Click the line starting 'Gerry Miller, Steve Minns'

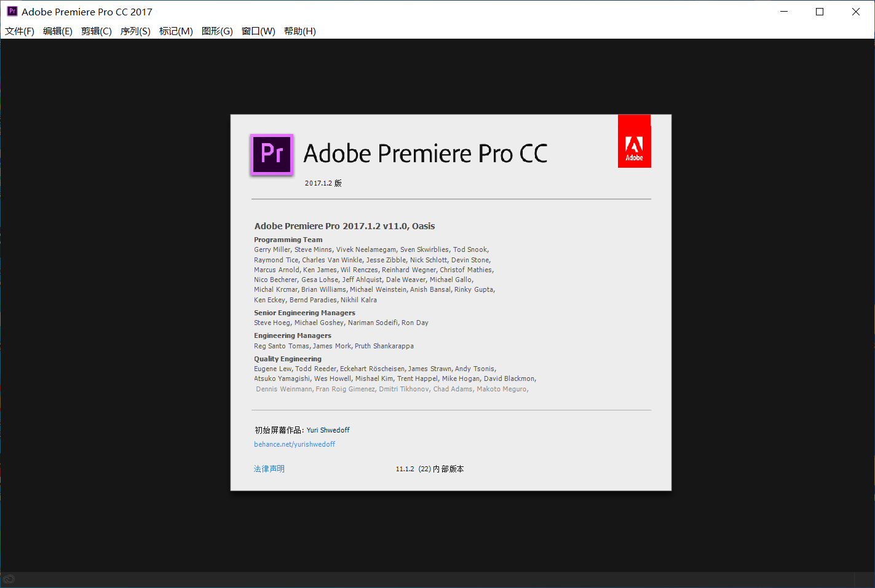pyautogui.click(x=371, y=249)
